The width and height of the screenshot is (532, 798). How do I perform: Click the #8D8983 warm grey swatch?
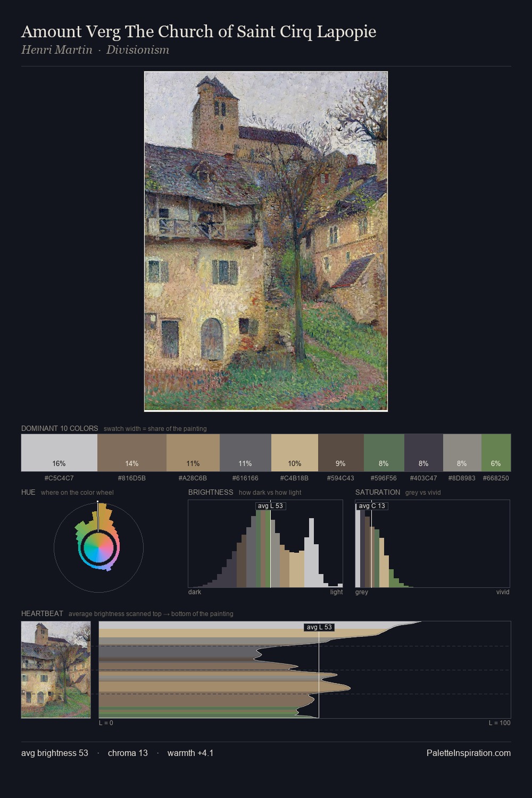(462, 453)
